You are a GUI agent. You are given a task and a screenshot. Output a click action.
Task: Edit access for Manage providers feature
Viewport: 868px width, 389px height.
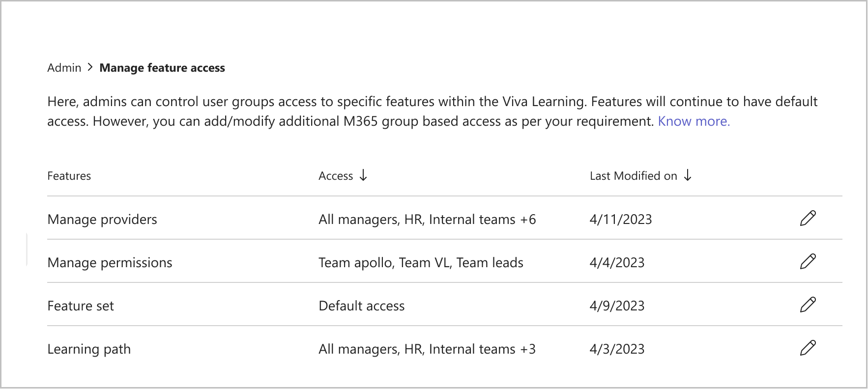[x=808, y=219]
